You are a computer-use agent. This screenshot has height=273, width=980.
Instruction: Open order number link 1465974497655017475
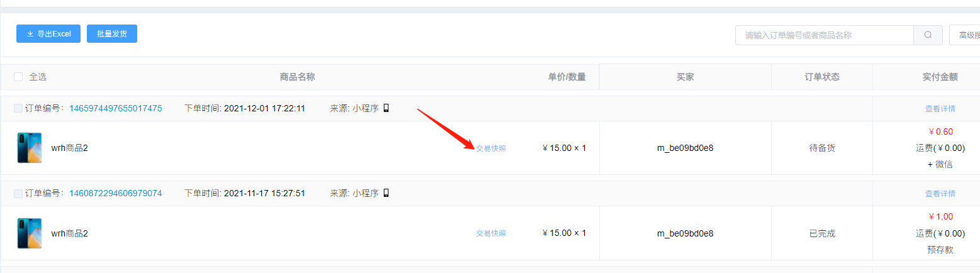(x=115, y=108)
